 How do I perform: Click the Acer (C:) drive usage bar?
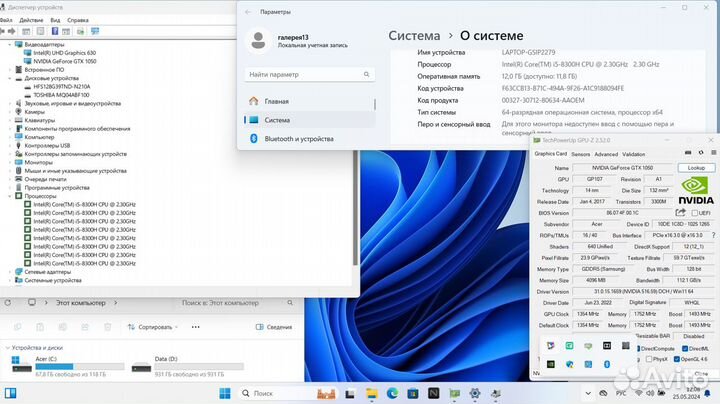[79, 366]
